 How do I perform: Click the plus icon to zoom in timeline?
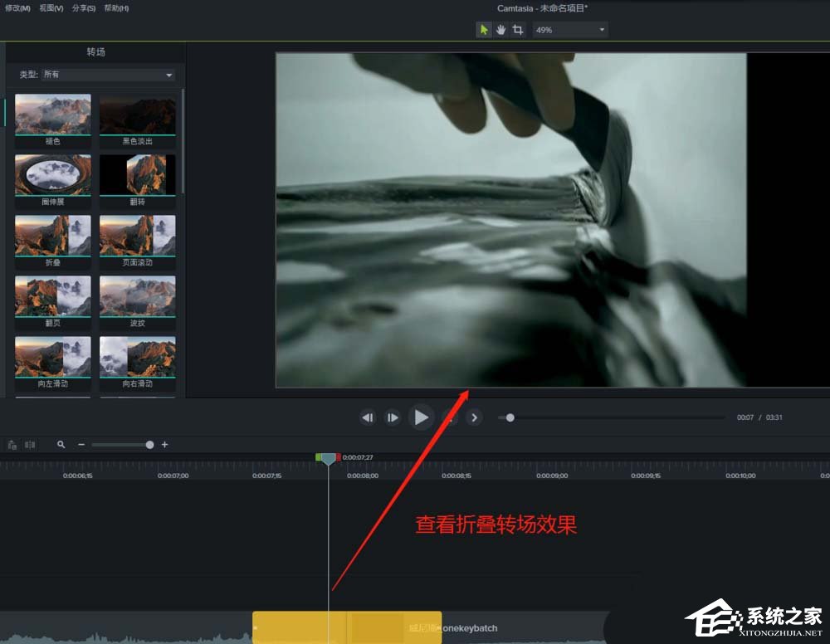164,445
